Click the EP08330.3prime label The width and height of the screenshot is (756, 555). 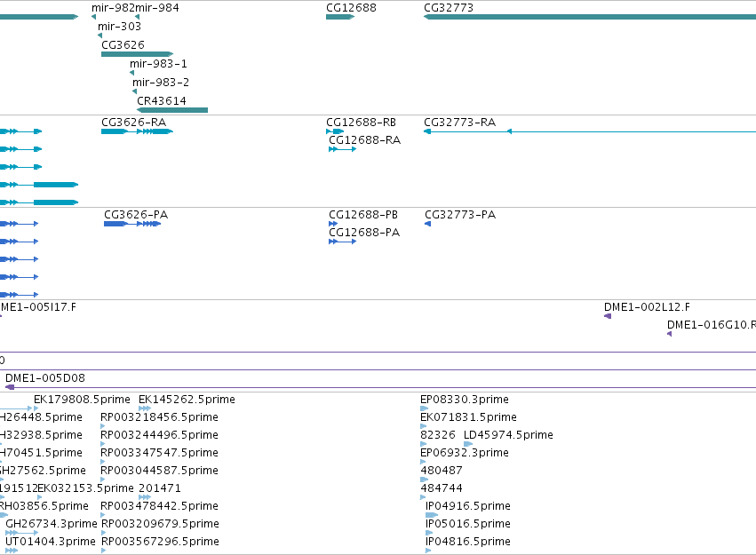465,400
